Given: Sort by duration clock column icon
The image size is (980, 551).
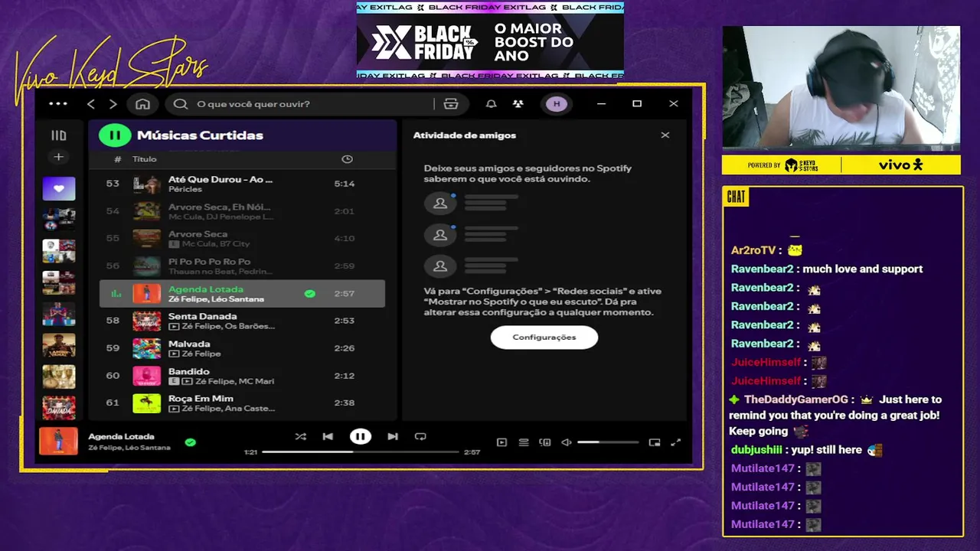Looking at the screenshot, I should [x=347, y=159].
